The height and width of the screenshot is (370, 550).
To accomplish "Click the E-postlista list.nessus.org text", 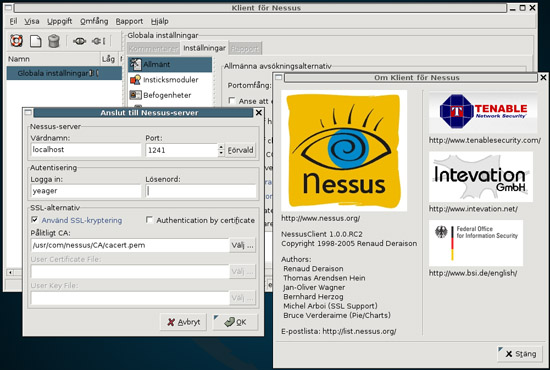I will [x=339, y=331].
